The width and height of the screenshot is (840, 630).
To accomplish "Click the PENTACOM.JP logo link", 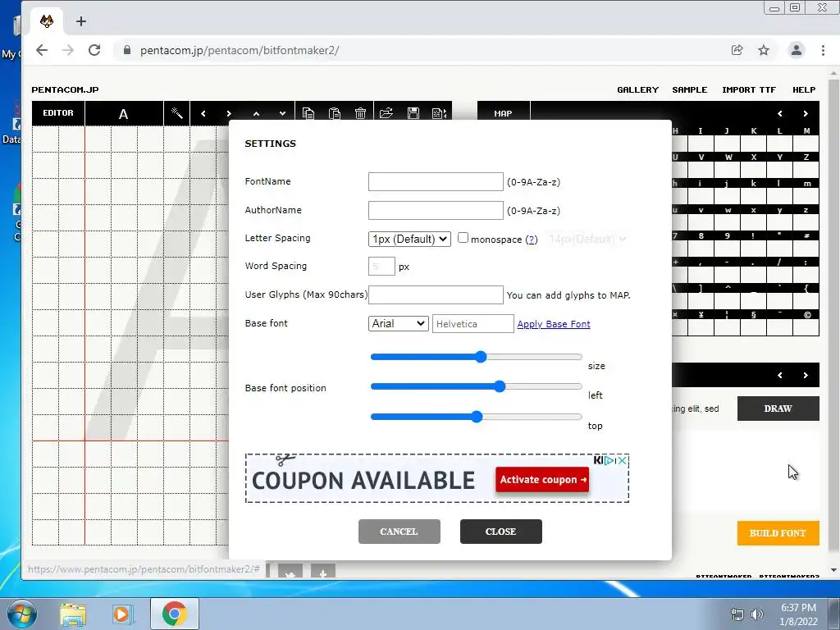I will coord(65,89).
